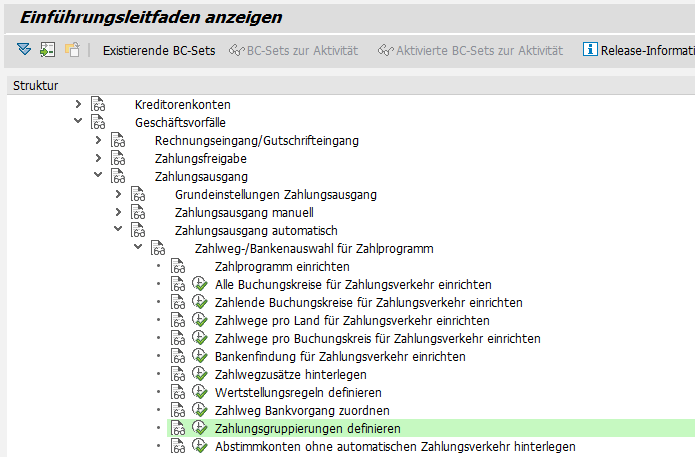
Task: Click Existierende BC-Sets button
Action: [159, 50]
